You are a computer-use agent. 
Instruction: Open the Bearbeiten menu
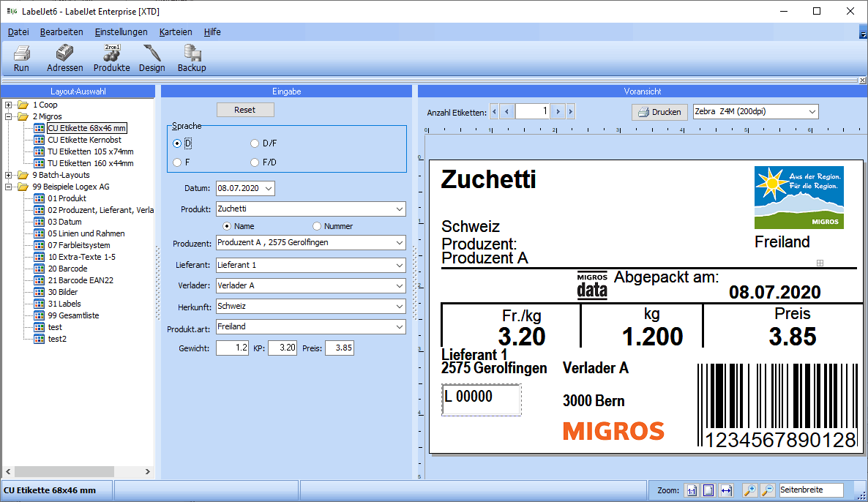(x=61, y=32)
